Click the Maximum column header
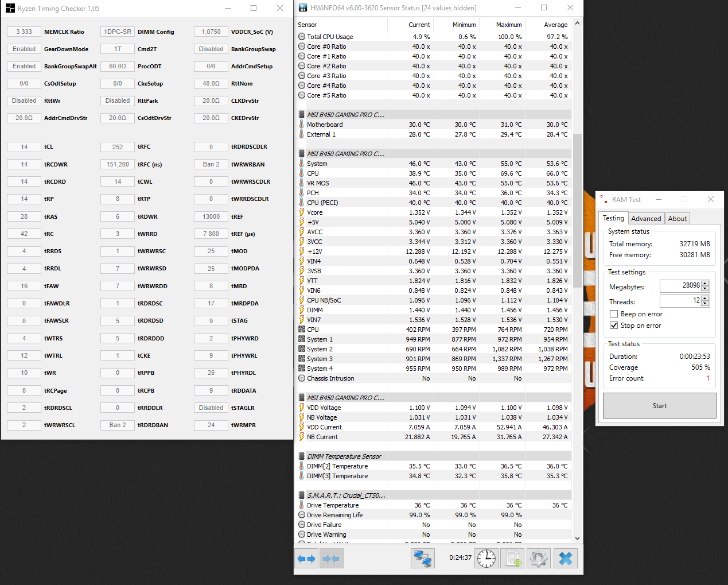The width and height of the screenshot is (728, 585). click(x=502, y=25)
